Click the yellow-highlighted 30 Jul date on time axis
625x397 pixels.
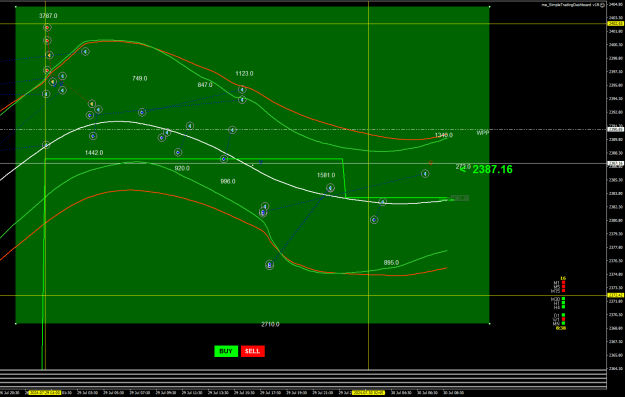point(368,393)
